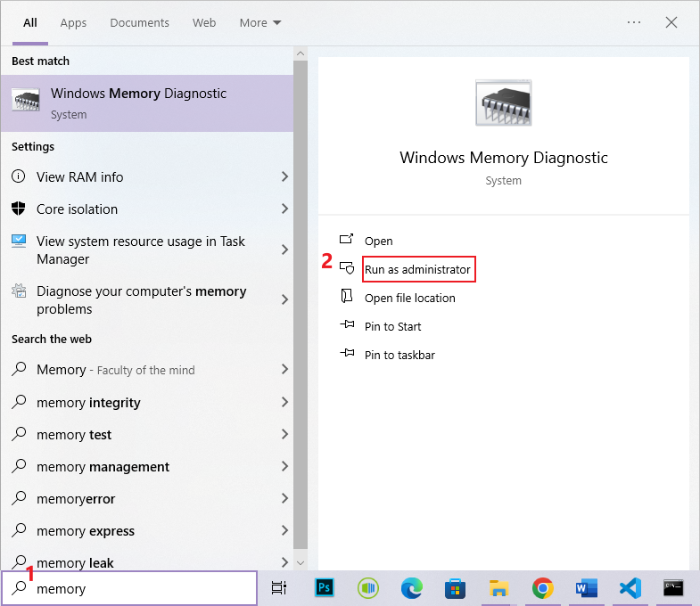Open Microsoft Store taskbar icon
This screenshot has width=700, height=606.
pyautogui.click(x=455, y=588)
